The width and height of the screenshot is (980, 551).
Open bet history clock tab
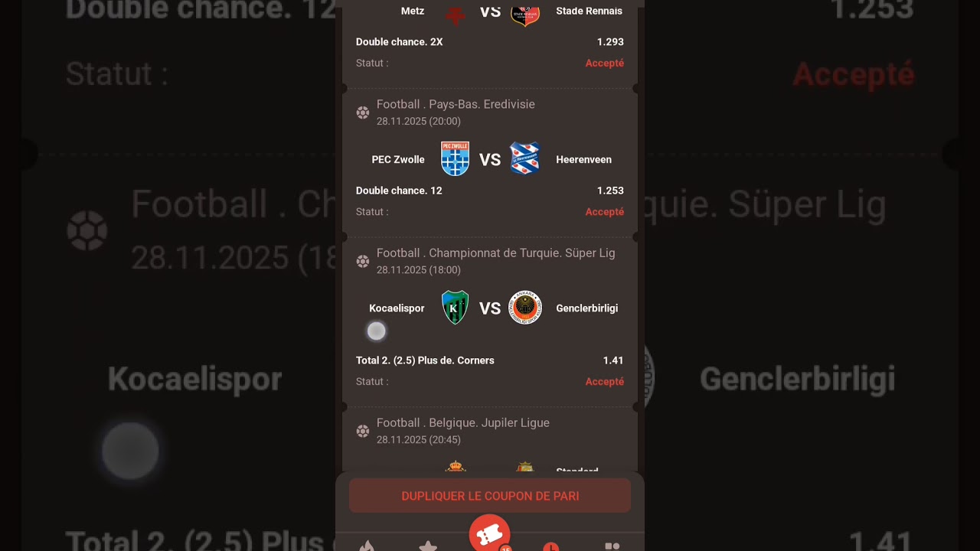(x=550, y=546)
